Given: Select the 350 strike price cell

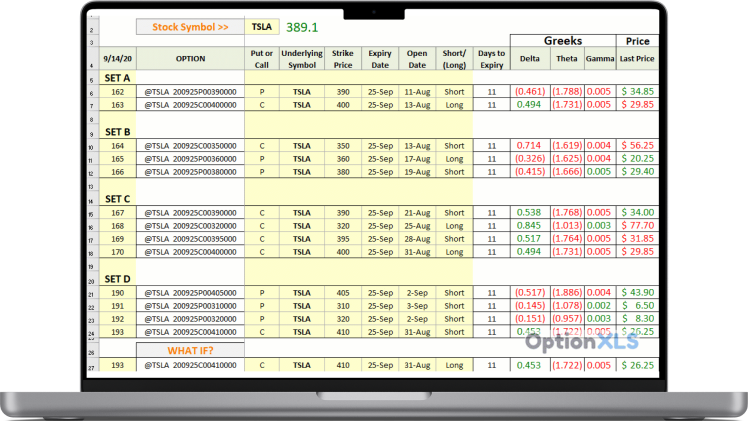Looking at the screenshot, I should point(343,146).
